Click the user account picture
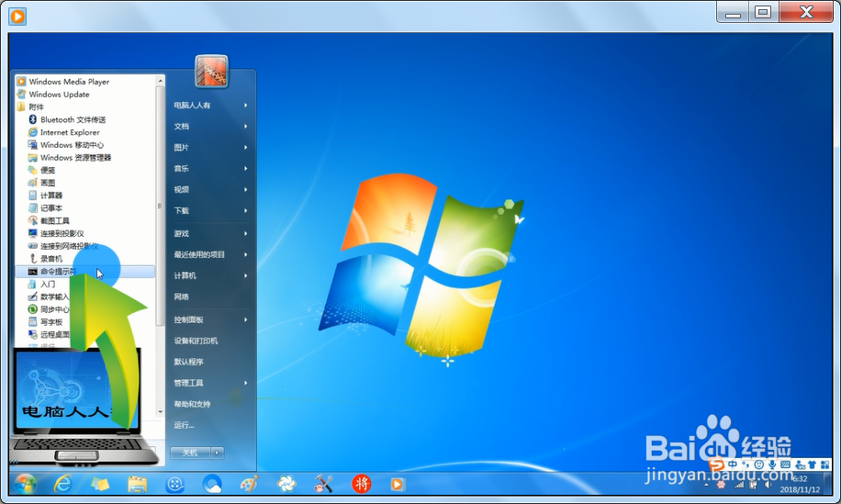841x504 pixels. 211,72
